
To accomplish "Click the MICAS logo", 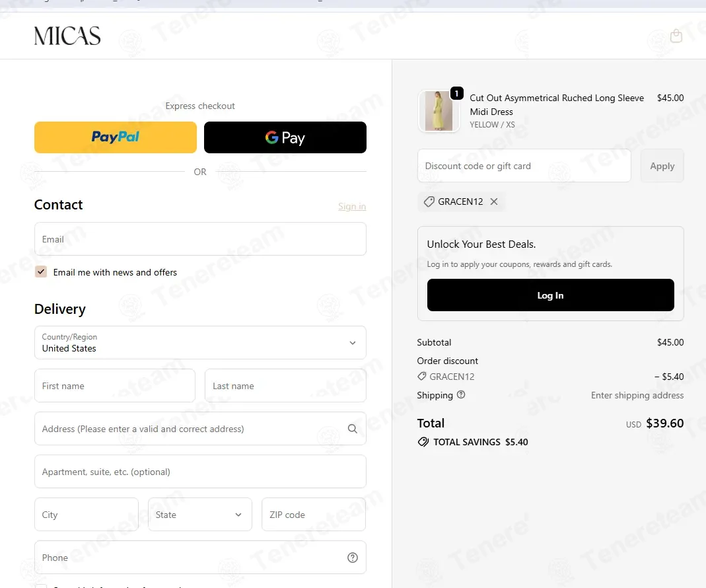I will click(x=67, y=36).
